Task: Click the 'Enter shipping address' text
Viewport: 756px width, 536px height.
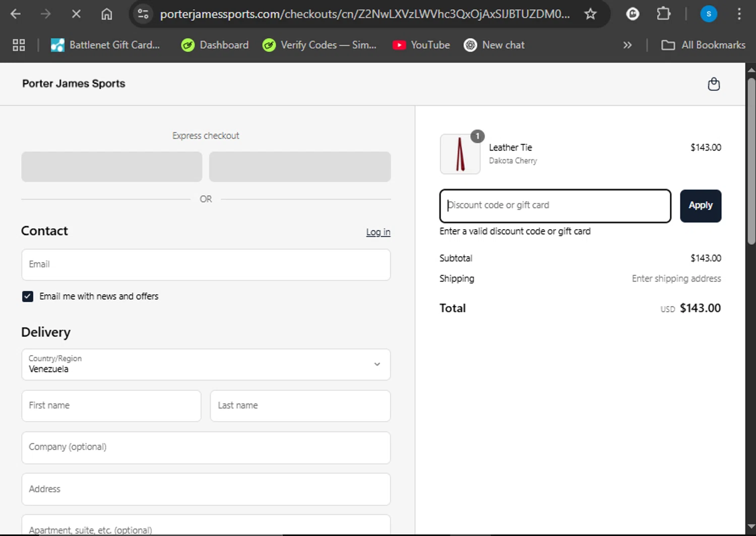Action: click(x=676, y=279)
